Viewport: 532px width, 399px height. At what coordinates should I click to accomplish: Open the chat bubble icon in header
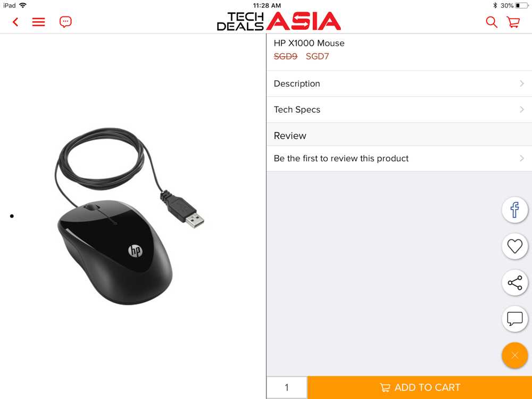point(65,22)
